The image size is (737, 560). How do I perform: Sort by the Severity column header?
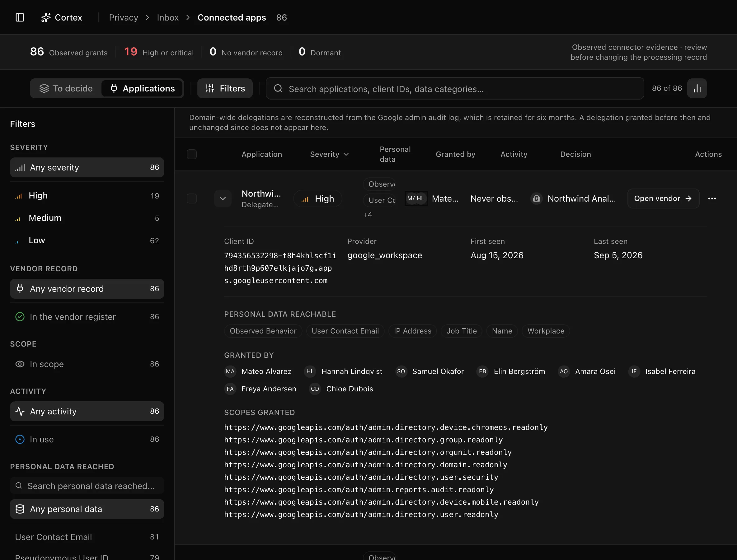pyautogui.click(x=329, y=154)
